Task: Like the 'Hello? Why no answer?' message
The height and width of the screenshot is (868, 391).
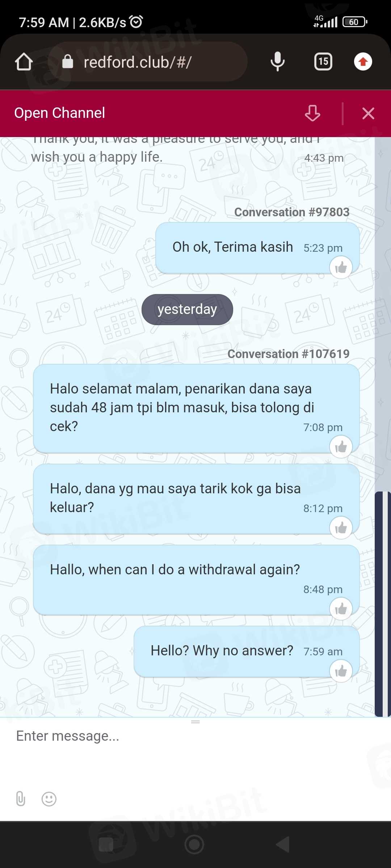Action: coord(341,671)
